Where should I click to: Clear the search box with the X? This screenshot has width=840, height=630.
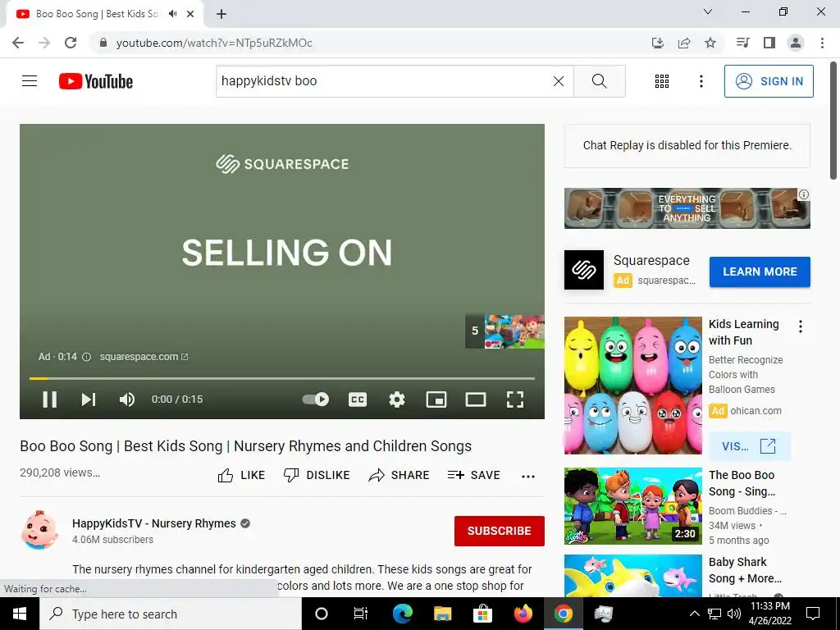[x=558, y=81]
